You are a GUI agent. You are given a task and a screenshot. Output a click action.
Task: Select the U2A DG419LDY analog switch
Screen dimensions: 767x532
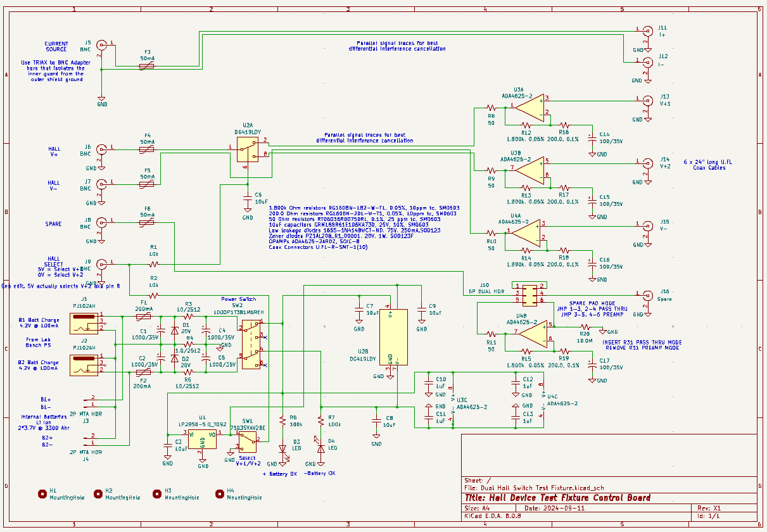248,151
